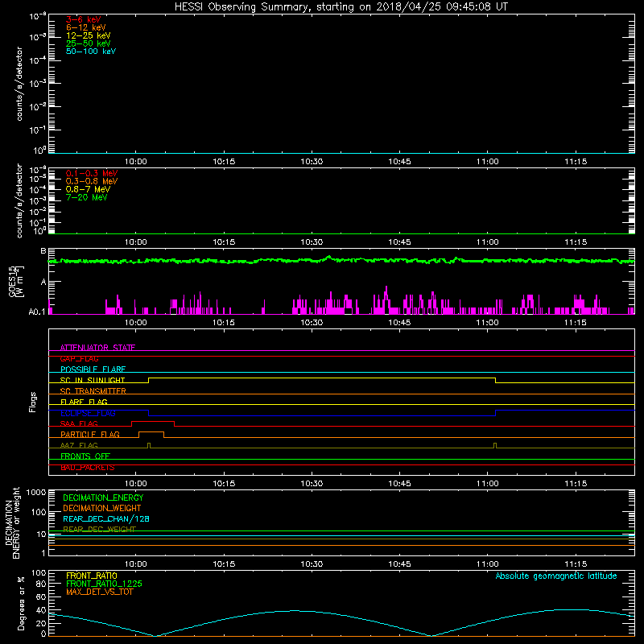Click the 'DECIMATION_WEIGHT' legend label

[102, 509]
